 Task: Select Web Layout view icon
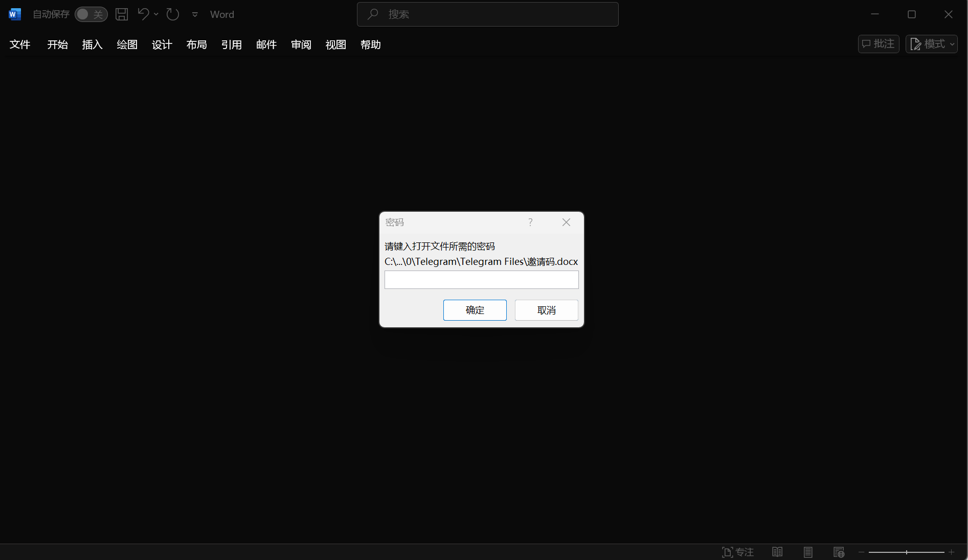[x=839, y=552]
